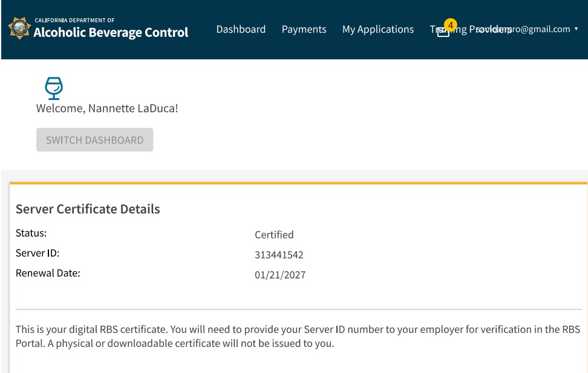The height and width of the screenshot is (373, 588).
Task: Click the Renewal Date label
Action: click(48, 273)
